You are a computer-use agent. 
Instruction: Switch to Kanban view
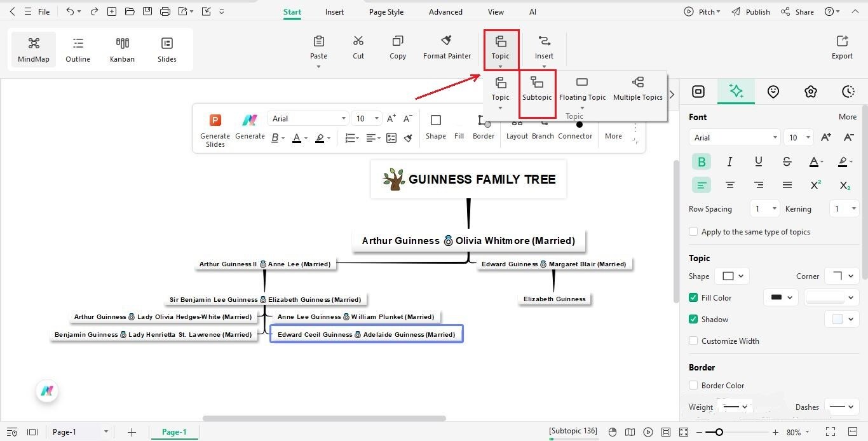(122, 50)
